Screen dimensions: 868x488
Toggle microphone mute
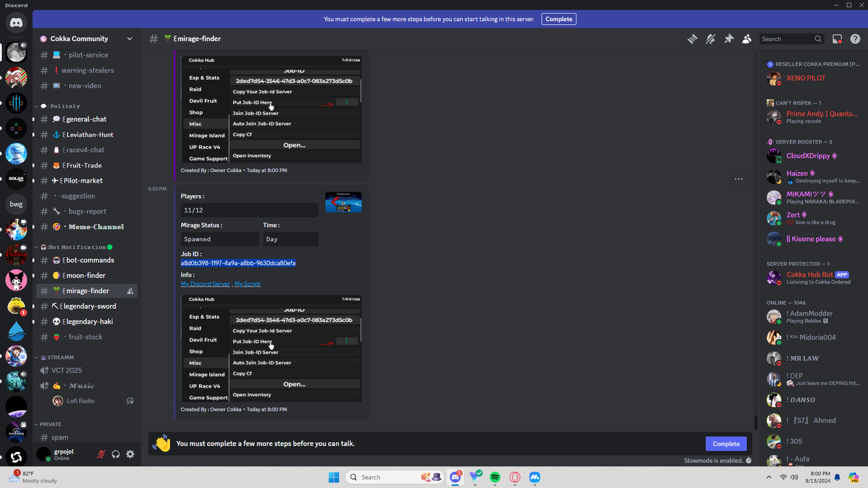pos(101,454)
